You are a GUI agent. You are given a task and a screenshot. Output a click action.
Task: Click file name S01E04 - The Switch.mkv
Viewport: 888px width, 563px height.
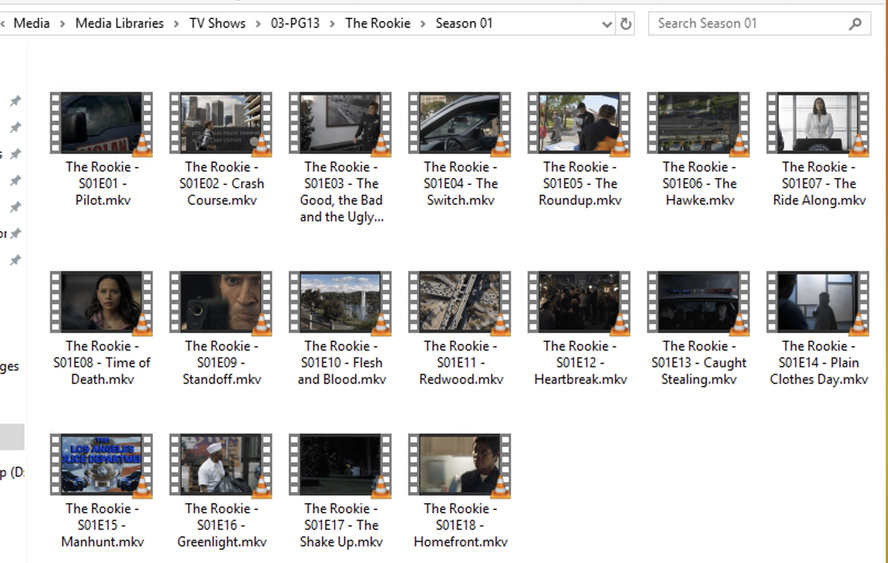click(460, 184)
